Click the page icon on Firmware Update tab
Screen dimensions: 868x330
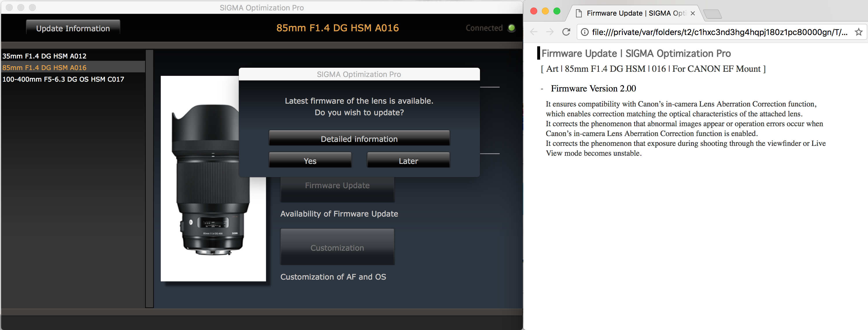pos(579,13)
